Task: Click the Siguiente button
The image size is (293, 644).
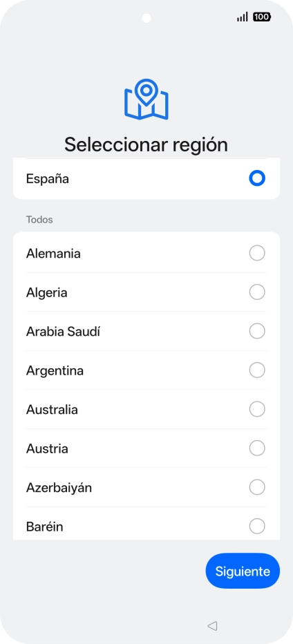Action: click(x=243, y=571)
